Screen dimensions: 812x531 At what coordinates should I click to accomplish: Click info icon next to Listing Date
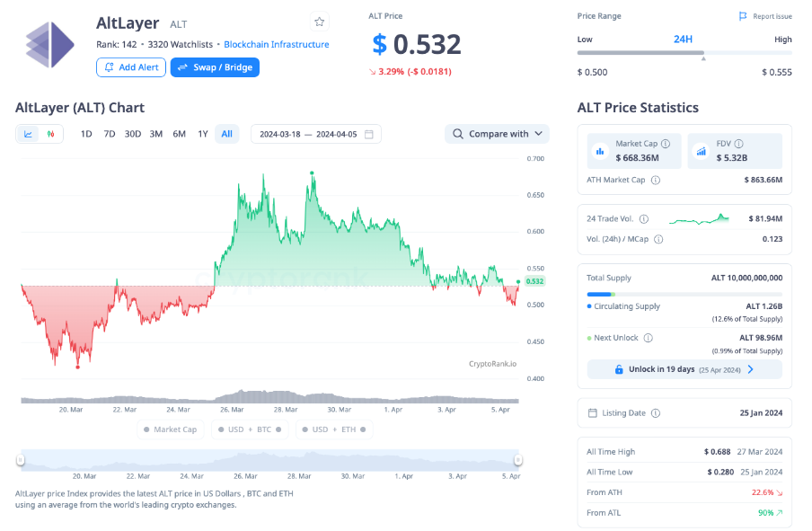click(x=656, y=413)
